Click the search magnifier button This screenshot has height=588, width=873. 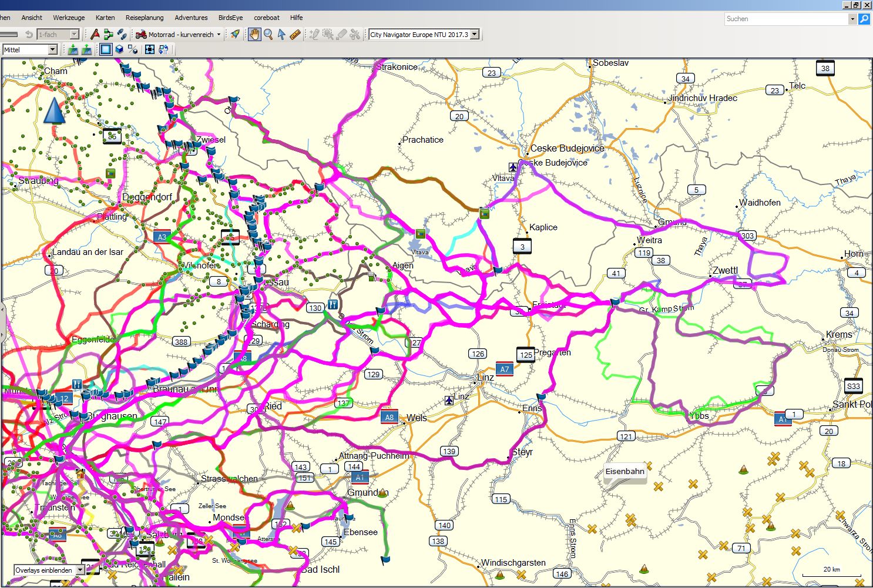864,19
